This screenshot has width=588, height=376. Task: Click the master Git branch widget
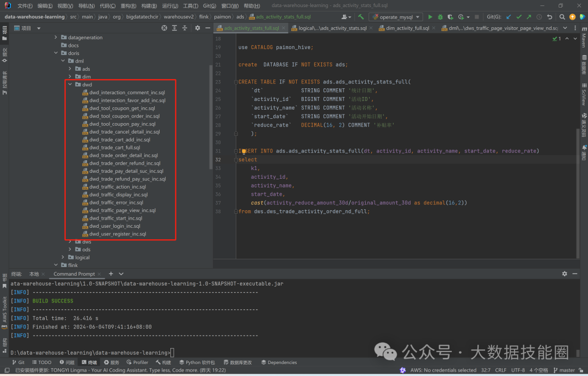(563, 370)
